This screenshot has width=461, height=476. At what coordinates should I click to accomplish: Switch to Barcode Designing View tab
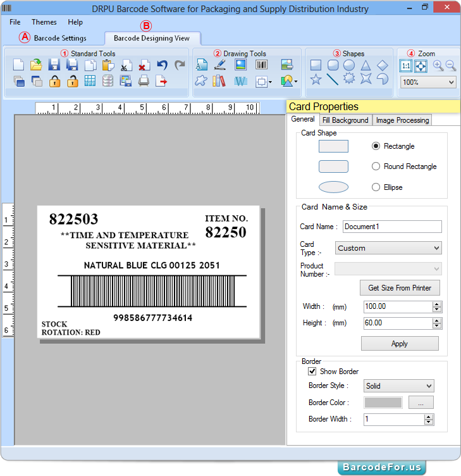(x=152, y=38)
